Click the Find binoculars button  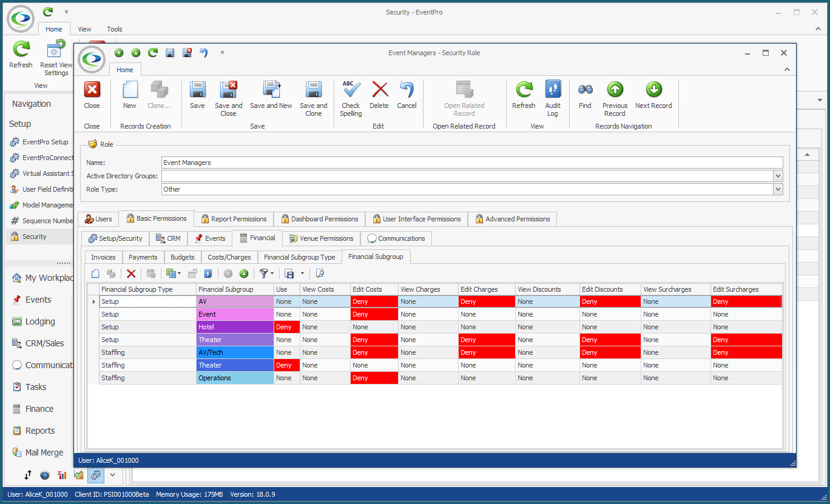(x=585, y=96)
